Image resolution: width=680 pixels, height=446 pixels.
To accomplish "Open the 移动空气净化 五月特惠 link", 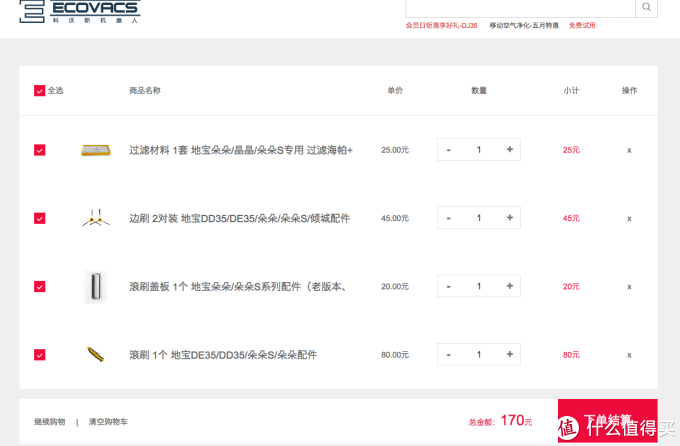I will (524, 26).
